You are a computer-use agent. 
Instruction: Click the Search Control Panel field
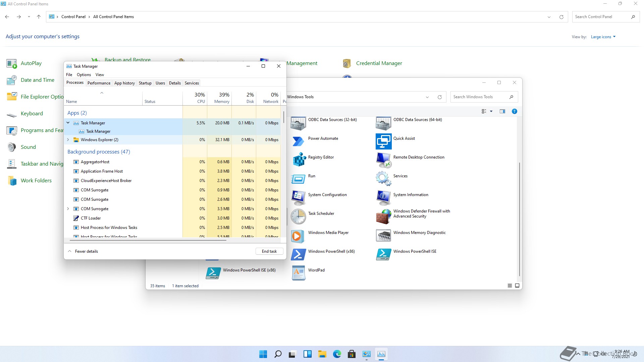coord(606,17)
